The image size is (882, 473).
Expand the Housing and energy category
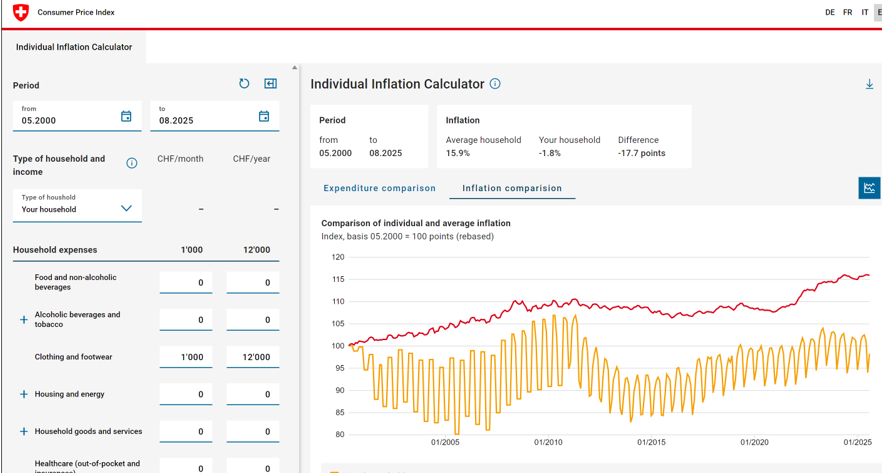[x=24, y=394]
